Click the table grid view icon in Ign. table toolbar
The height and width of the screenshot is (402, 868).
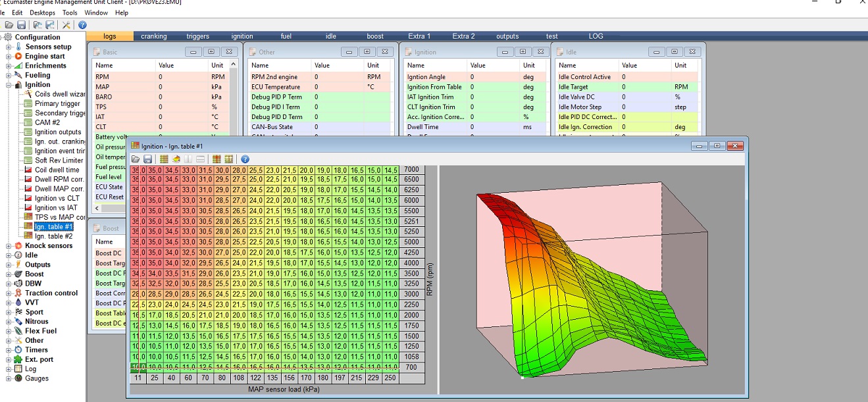pyautogui.click(x=164, y=159)
